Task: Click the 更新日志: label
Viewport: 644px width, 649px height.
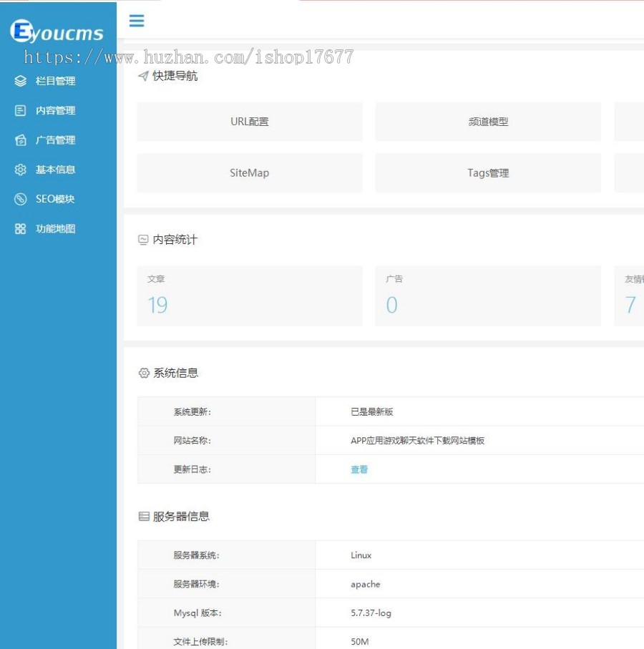Action: coord(192,469)
